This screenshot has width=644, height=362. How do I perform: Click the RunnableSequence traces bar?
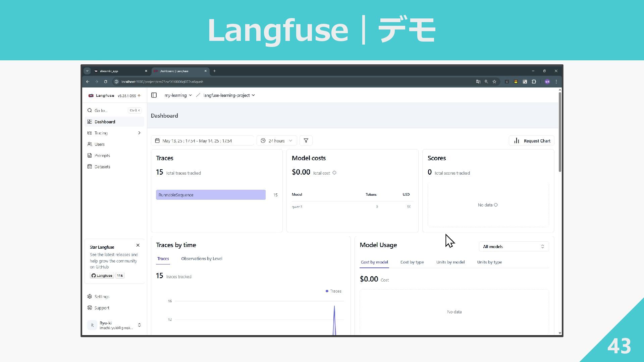[211, 195]
